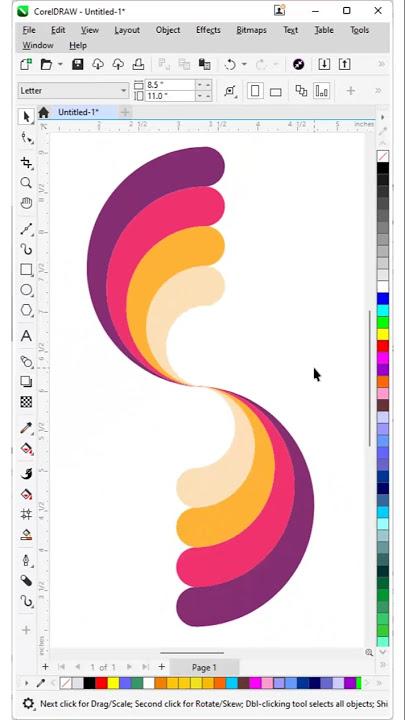Select the Pan hand tool
Screen dimensions: 405x720
26,202
